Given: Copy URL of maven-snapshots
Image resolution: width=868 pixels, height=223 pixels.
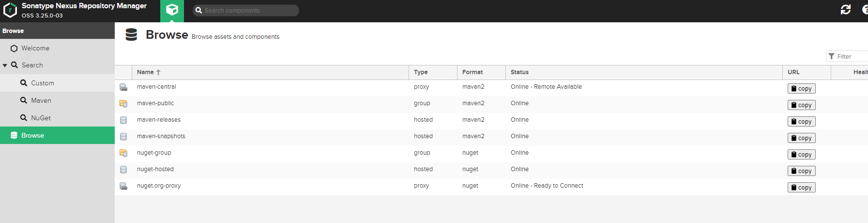Looking at the screenshot, I should point(801,138).
